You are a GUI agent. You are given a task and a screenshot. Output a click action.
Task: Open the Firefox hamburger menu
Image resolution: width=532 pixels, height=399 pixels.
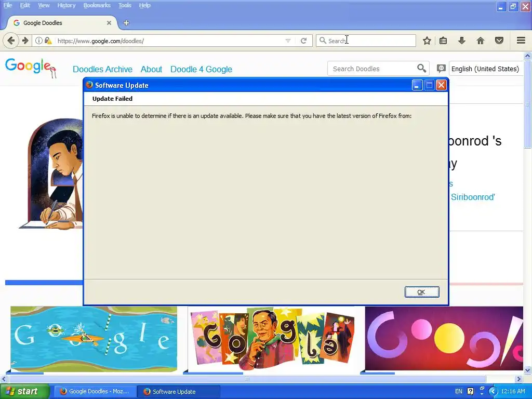pos(521,41)
